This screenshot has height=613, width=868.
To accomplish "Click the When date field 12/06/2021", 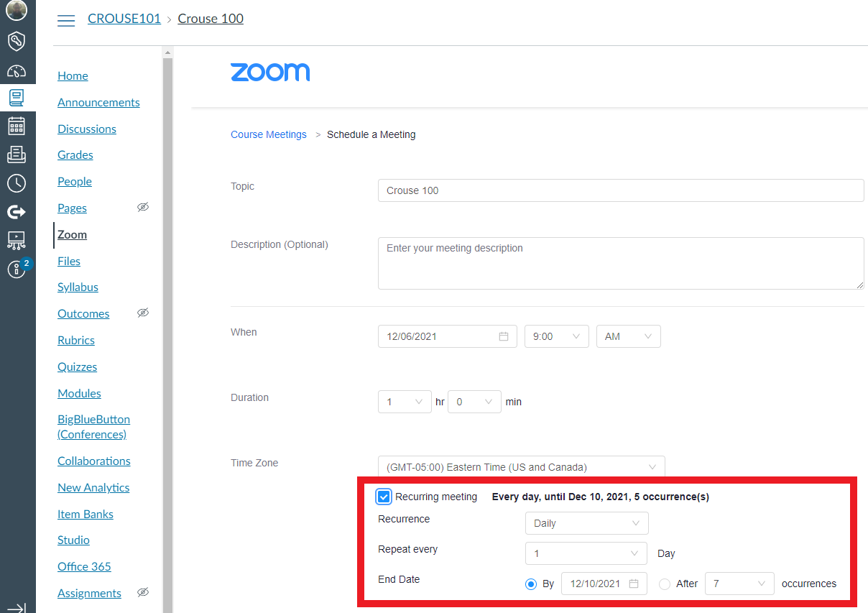I will point(448,336).
